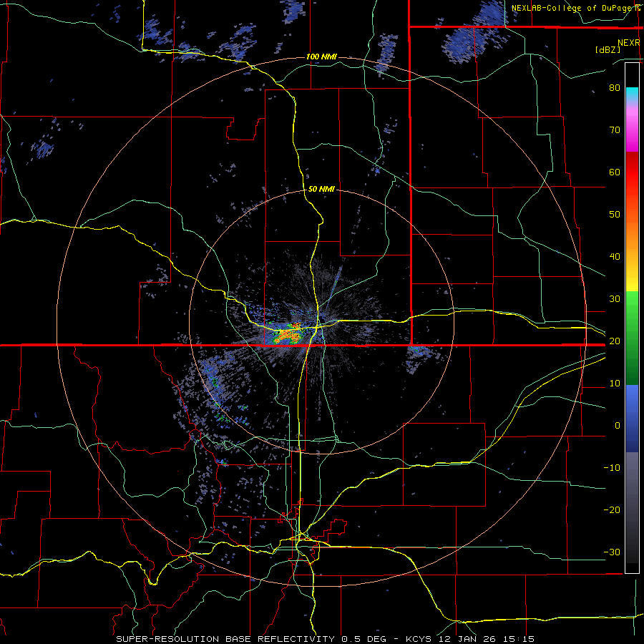644x644 pixels.
Task: Click the 10 value on reflectivity scale
Action: point(615,384)
